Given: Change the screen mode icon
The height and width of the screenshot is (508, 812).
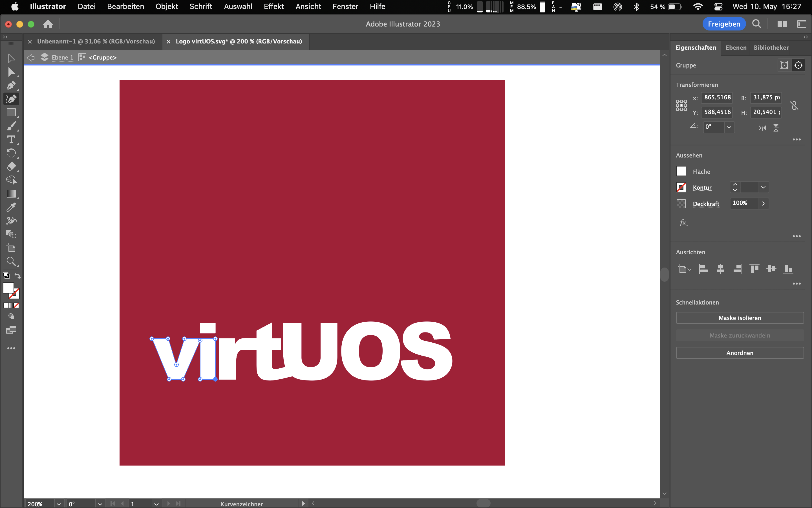Looking at the screenshot, I should pyautogui.click(x=11, y=330).
